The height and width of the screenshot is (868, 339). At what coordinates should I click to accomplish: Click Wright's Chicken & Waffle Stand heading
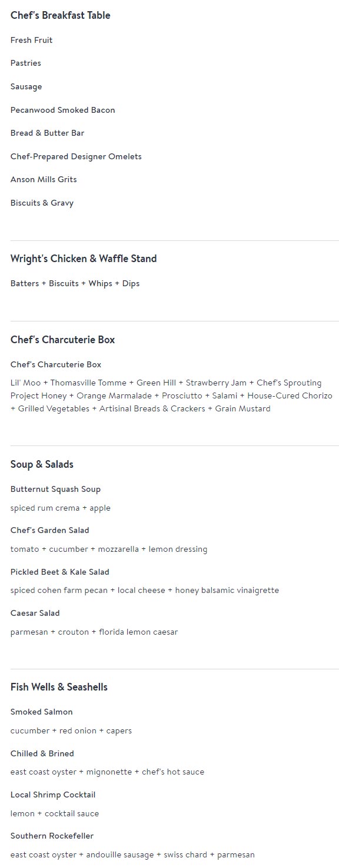[x=84, y=259]
